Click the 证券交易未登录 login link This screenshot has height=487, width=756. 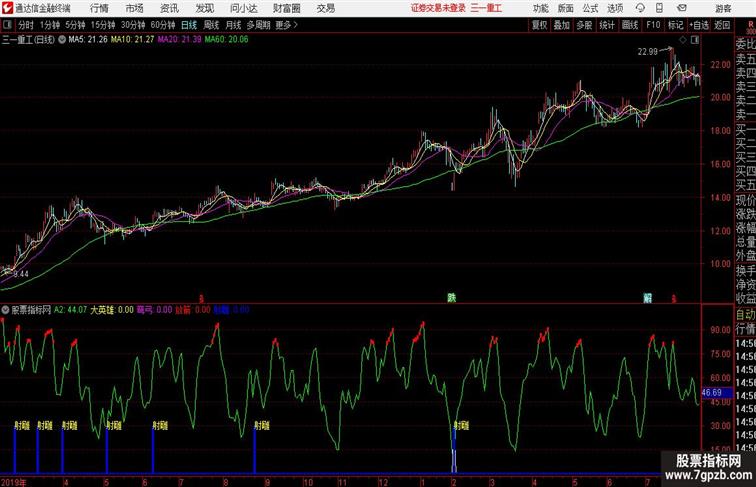click(x=438, y=8)
